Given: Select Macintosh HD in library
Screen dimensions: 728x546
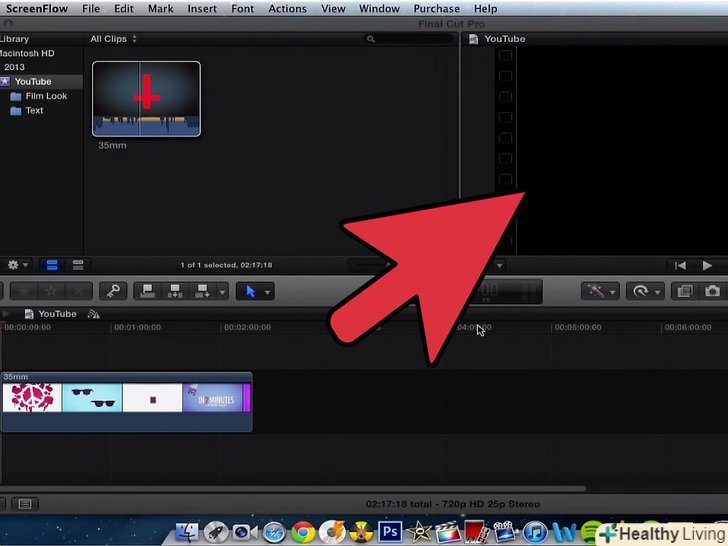Looking at the screenshot, I should click(x=27, y=53).
